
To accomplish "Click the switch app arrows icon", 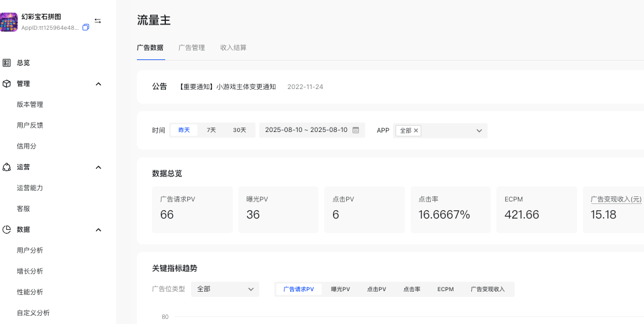I will coord(98,21).
